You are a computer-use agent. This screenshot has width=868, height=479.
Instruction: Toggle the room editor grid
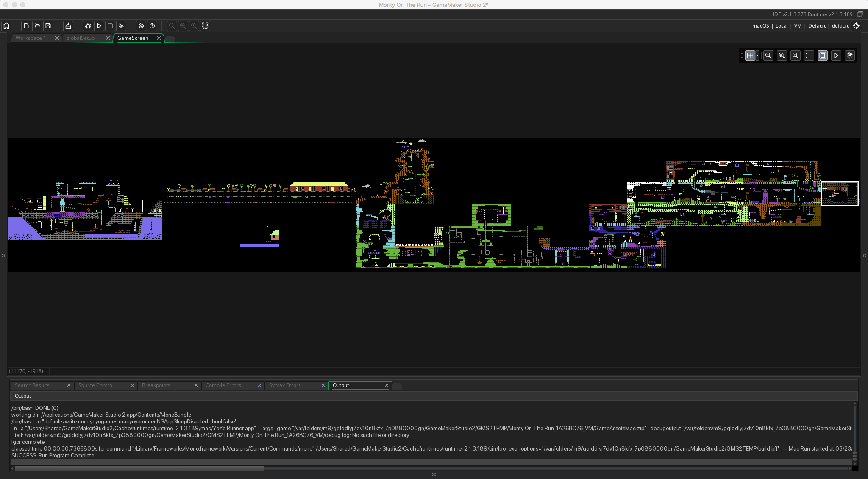tap(750, 56)
